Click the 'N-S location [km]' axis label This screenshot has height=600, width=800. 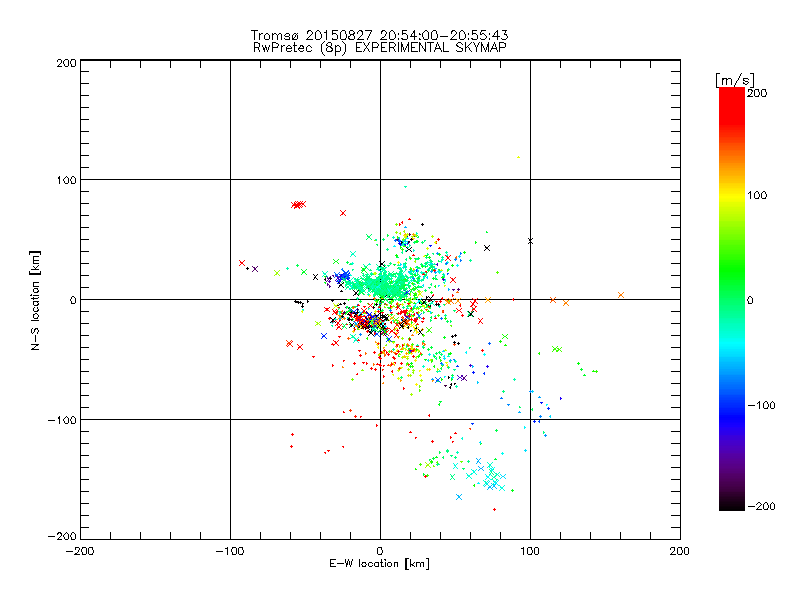coord(35,301)
